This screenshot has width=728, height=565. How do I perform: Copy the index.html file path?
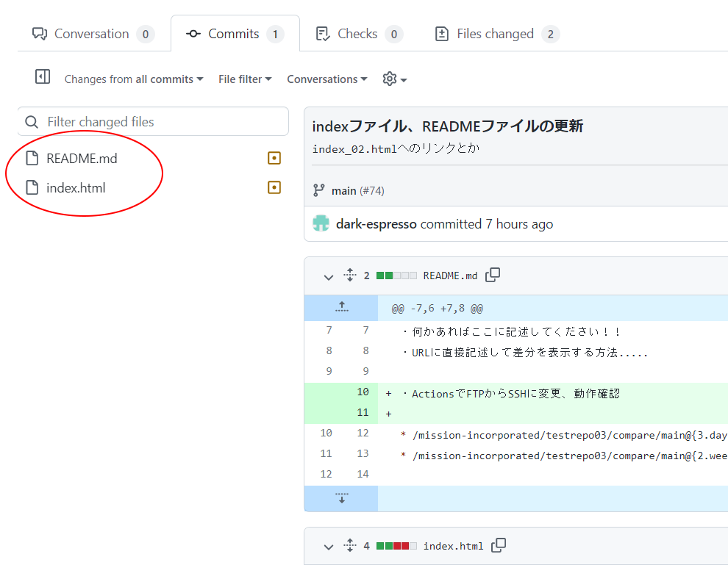coord(499,545)
